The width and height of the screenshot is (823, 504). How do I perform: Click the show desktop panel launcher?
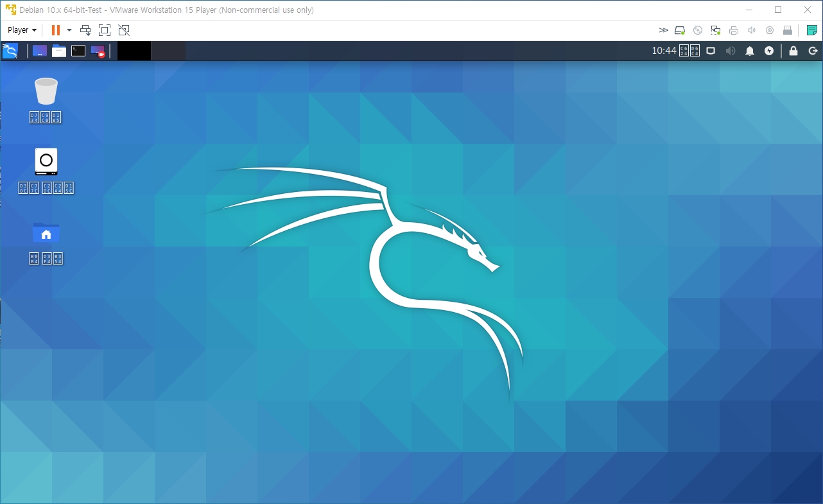tap(40, 51)
